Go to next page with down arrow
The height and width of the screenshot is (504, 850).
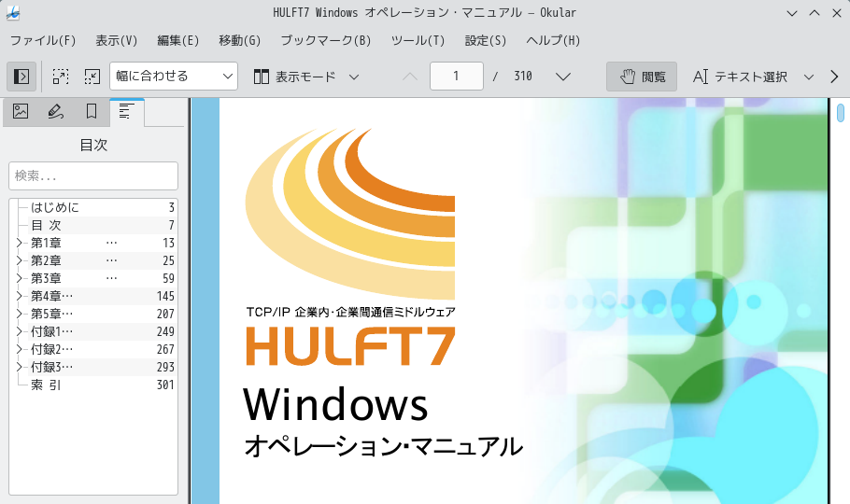click(563, 77)
